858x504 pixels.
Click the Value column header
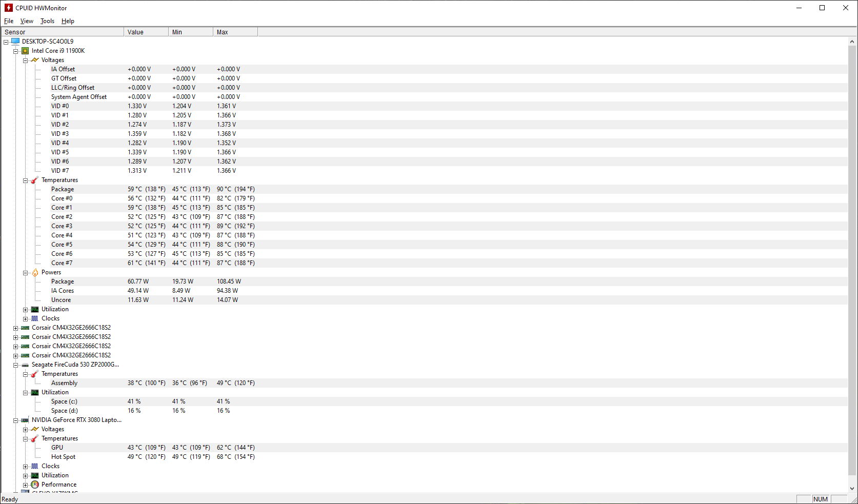pos(146,32)
